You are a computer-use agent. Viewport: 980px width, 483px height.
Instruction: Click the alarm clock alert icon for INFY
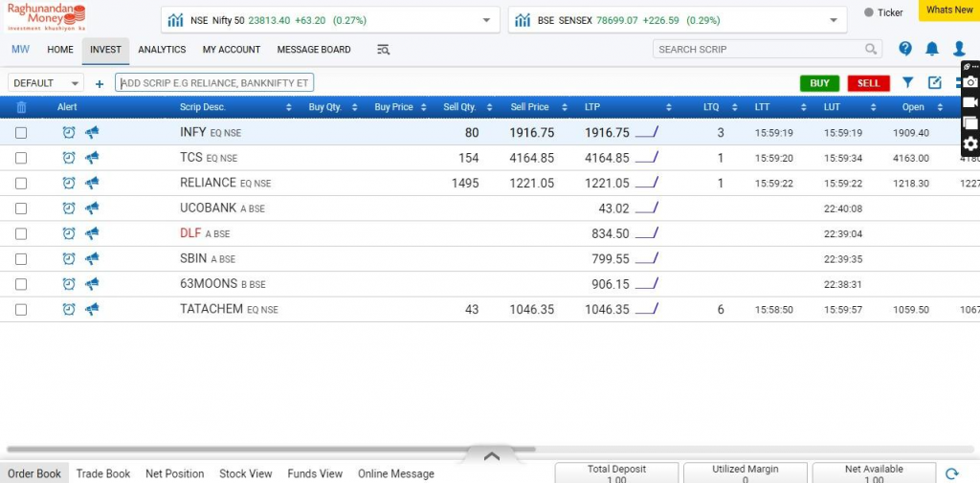[69, 133]
